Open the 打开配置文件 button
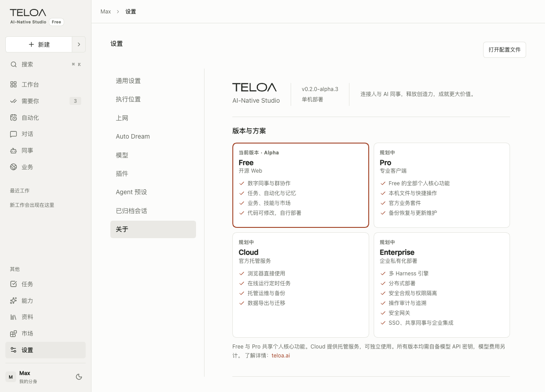 (x=505, y=50)
